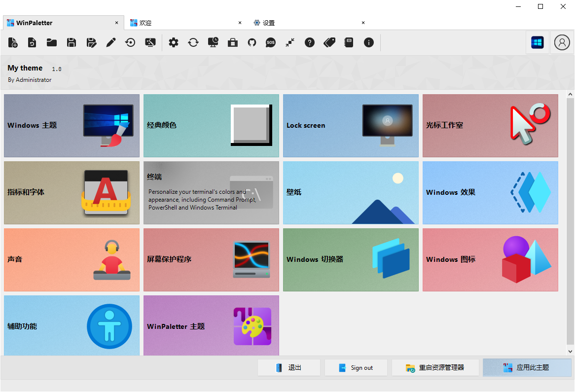Viewport: 575px width, 392px height.
Task: Open the Windows 图标 tile
Action: [490, 260]
